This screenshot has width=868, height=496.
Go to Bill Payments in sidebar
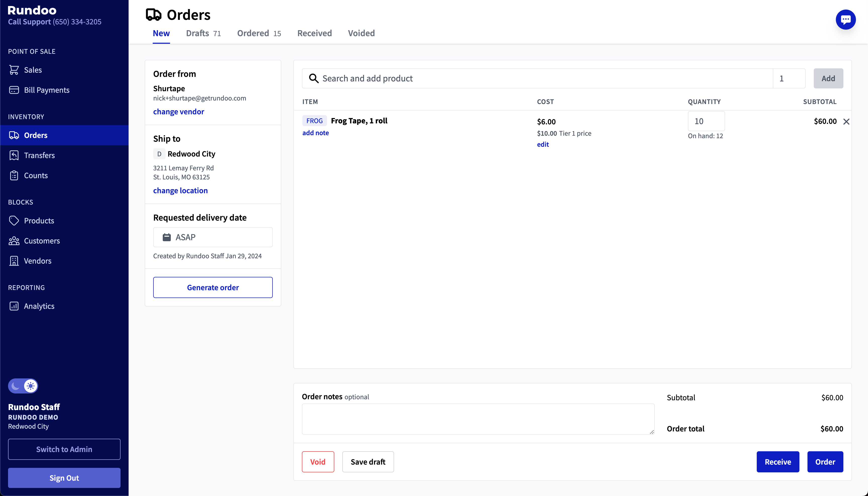tap(64, 90)
